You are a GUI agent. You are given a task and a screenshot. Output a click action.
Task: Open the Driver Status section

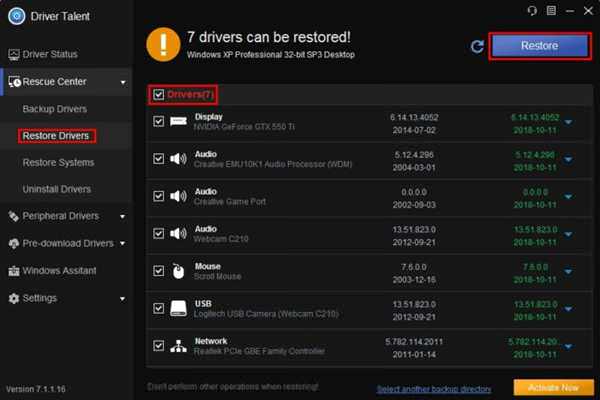[50, 54]
